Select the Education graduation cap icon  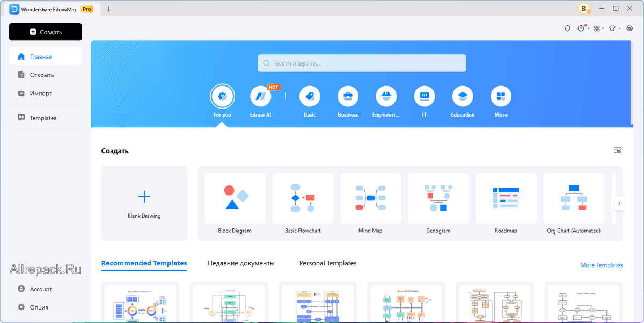463,96
